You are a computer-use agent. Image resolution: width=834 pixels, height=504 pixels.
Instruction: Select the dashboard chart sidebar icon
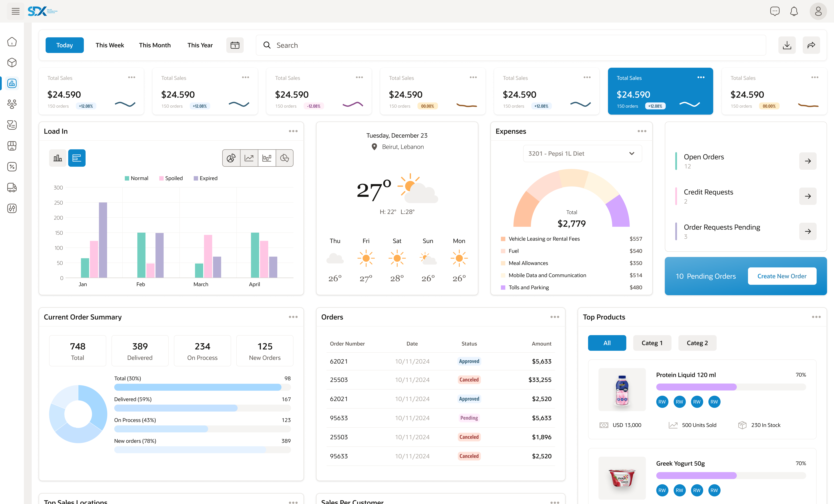click(x=12, y=83)
